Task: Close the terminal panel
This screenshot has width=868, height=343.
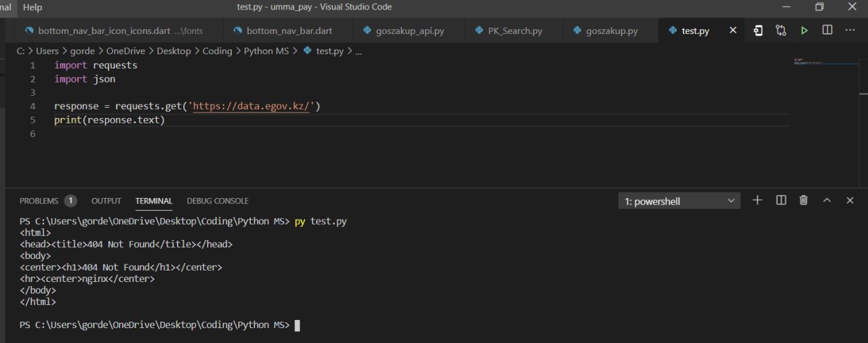Action: 850,200
